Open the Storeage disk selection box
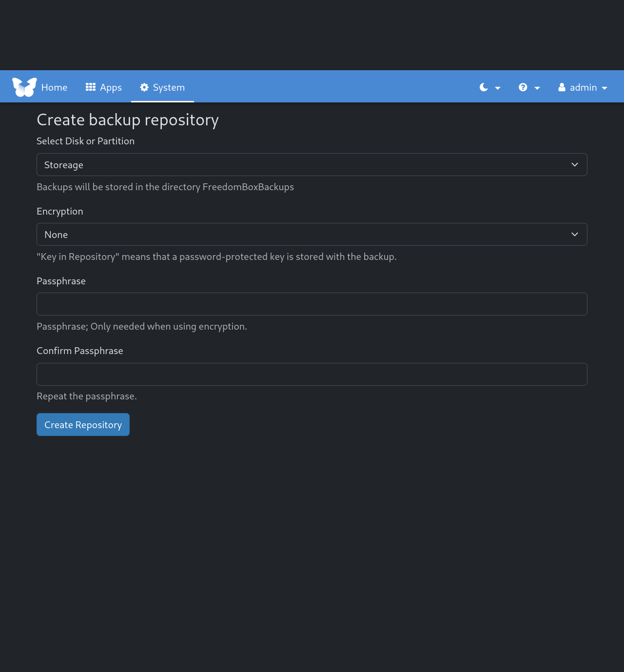624x672 pixels. pos(302,165)
